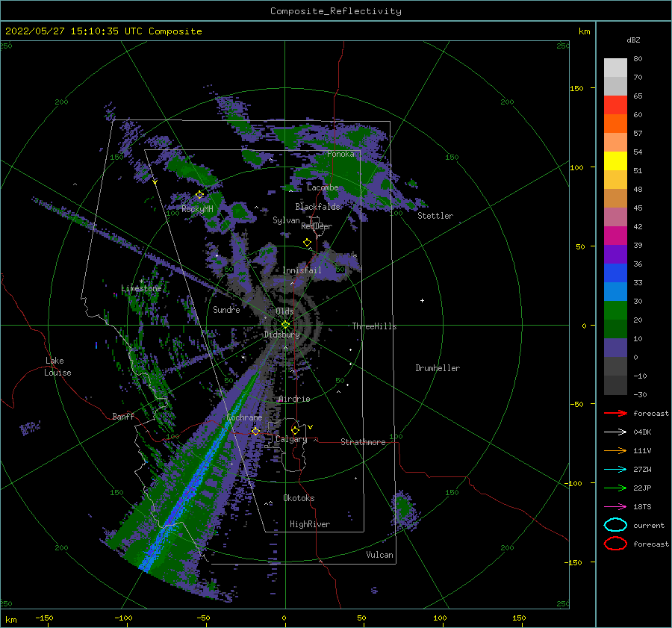This screenshot has width=672, height=628.
Task: Click the yellow diamond marker above Calgary label
Action: click(295, 430)
